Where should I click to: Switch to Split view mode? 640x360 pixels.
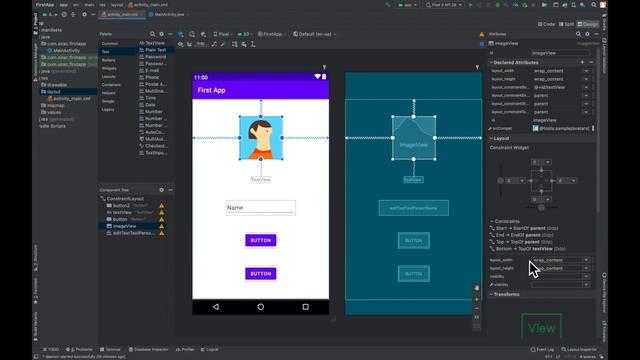566,24
